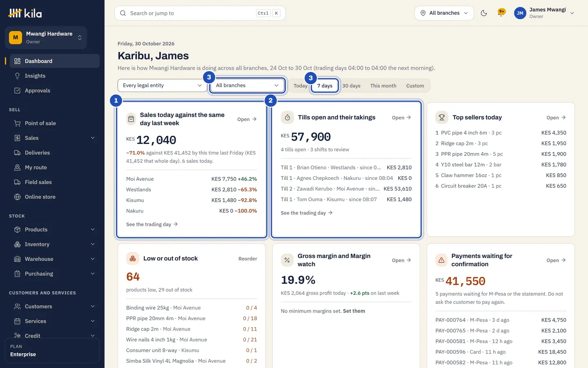The height and width of the screenshot is (368, 588).
Task: Click the Purchasing clipboard icon
Action: tap(17, 274)
